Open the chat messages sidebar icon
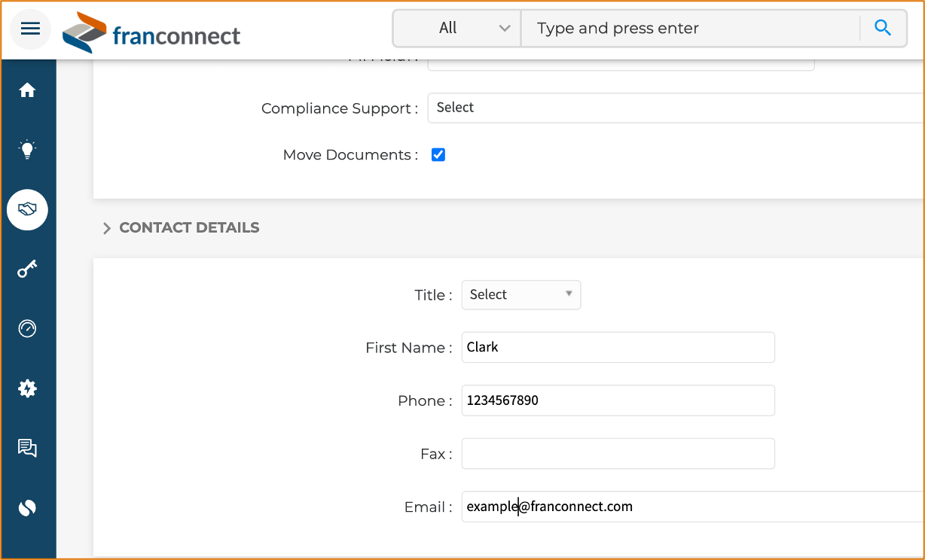The image size is (925, 560). pos(28,449)
